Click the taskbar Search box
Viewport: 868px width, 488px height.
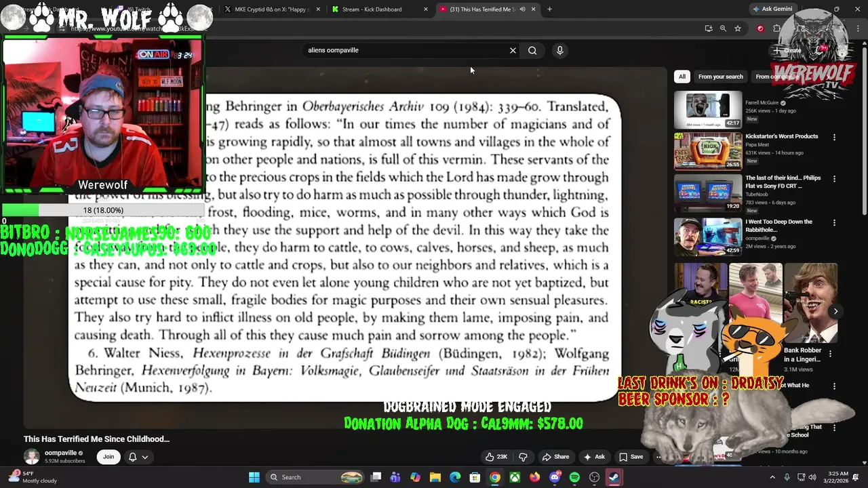(x=315, y=477)
